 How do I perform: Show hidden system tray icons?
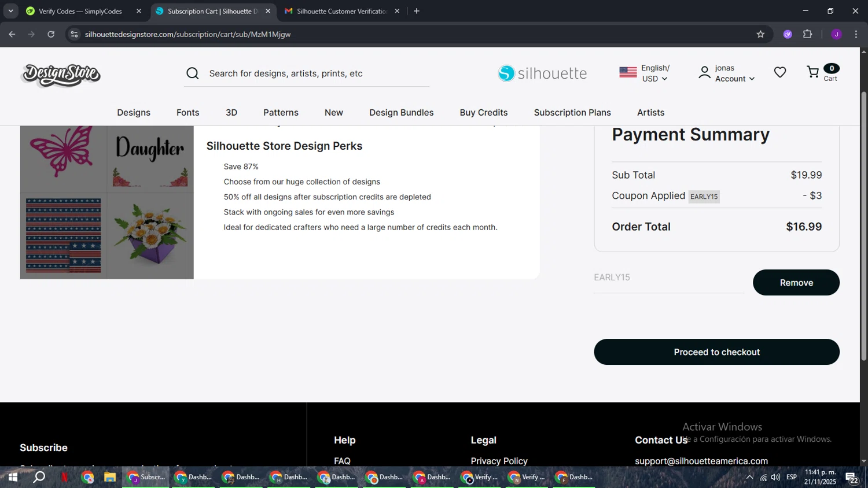749,477
